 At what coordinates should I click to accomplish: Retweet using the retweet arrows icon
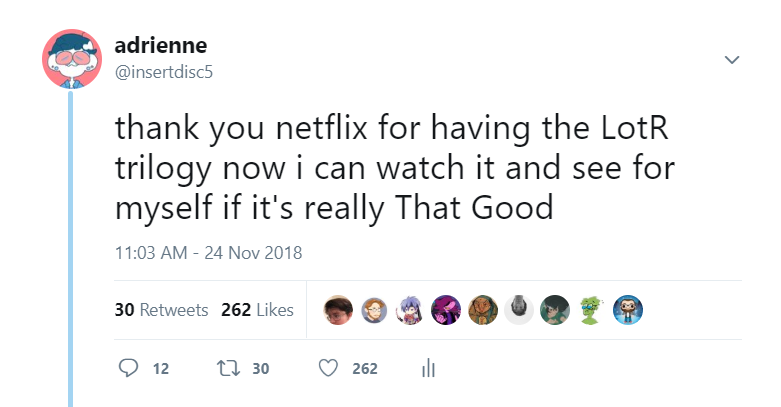coord(229,368)
